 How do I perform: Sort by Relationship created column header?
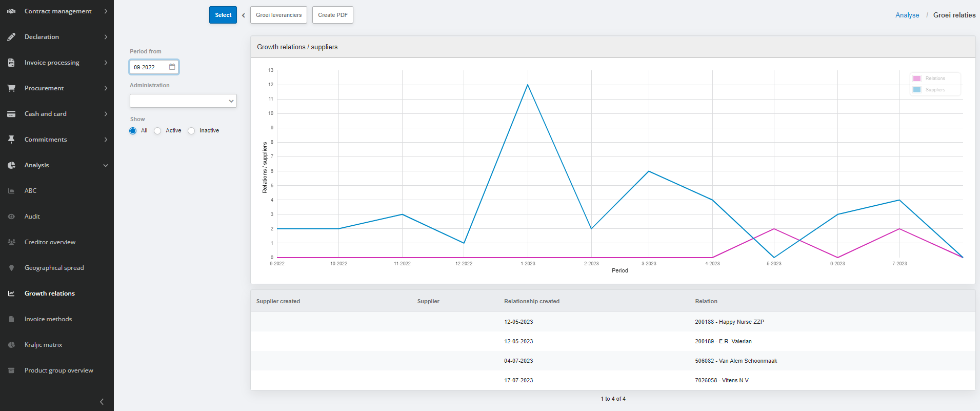pos(532,301)
